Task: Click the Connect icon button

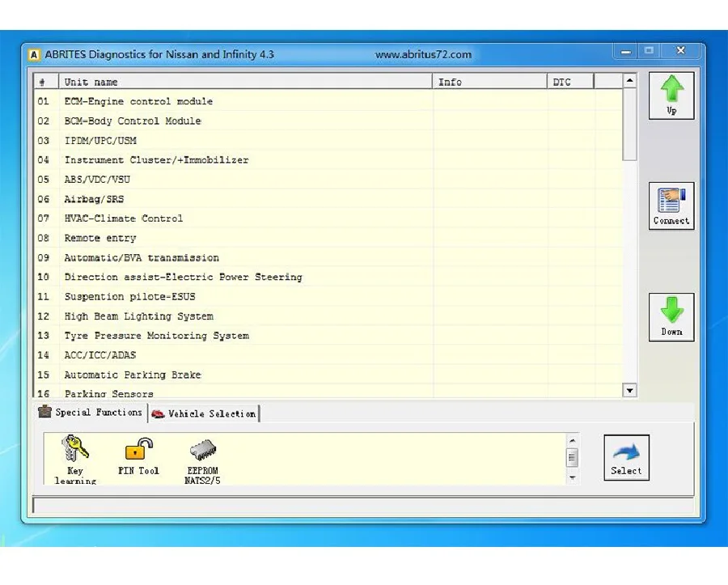Action: (671, 206)
